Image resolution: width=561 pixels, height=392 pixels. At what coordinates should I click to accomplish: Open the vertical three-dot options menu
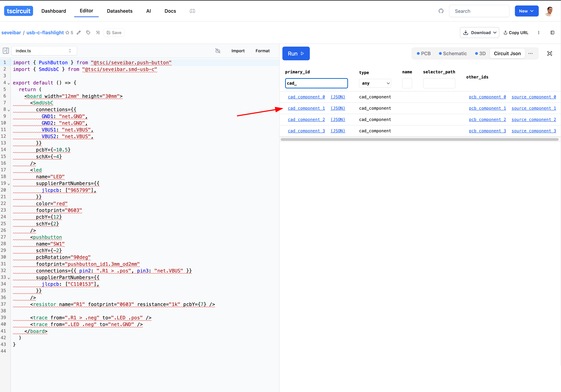(x=539, y=33)
